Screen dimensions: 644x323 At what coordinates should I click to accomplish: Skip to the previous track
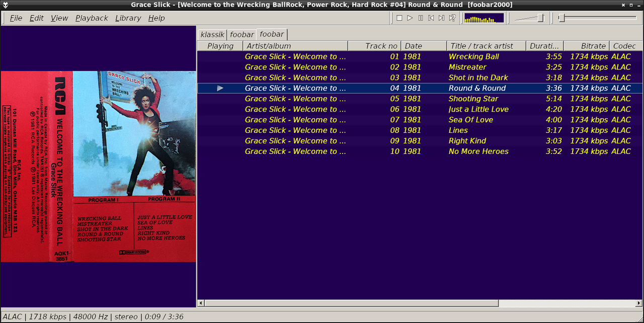(x=431, y=18)
